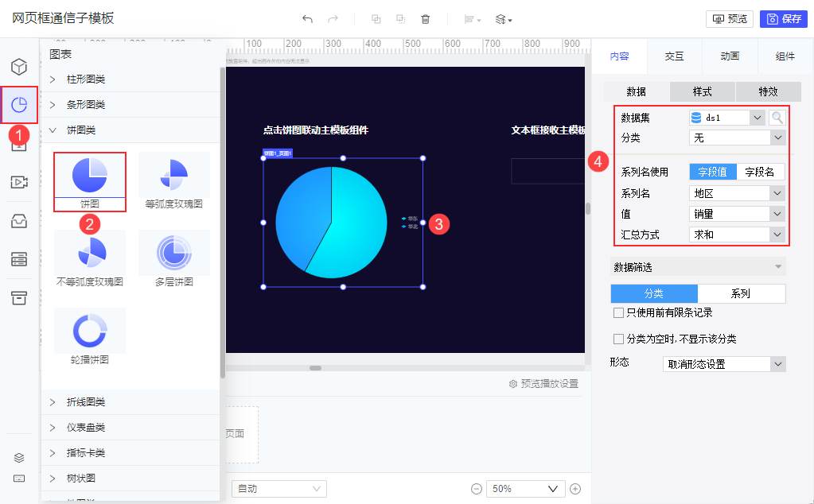Click the 预览播放设置 link
This screenshot has width=814, height=504.
543,384
